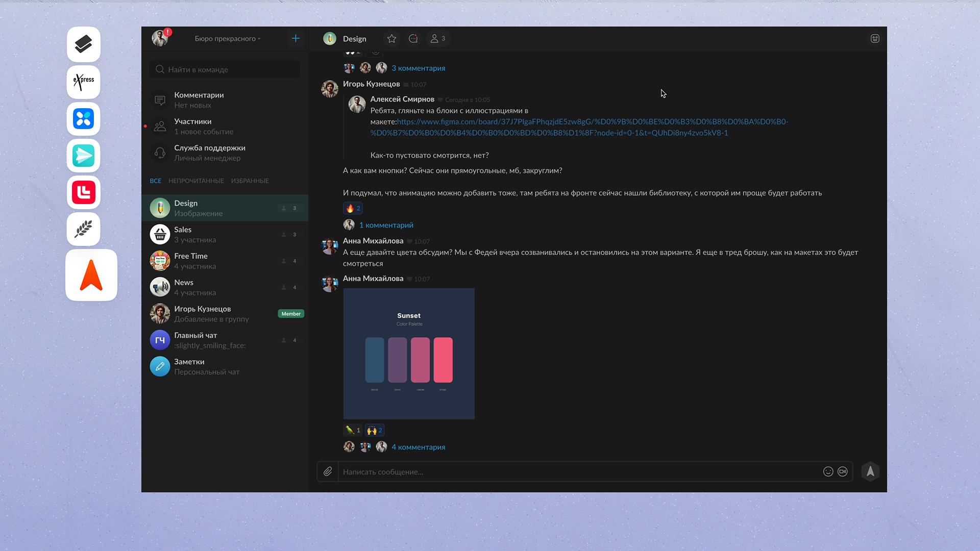Toggle the raised hands reaction under image

pos(374,431)
